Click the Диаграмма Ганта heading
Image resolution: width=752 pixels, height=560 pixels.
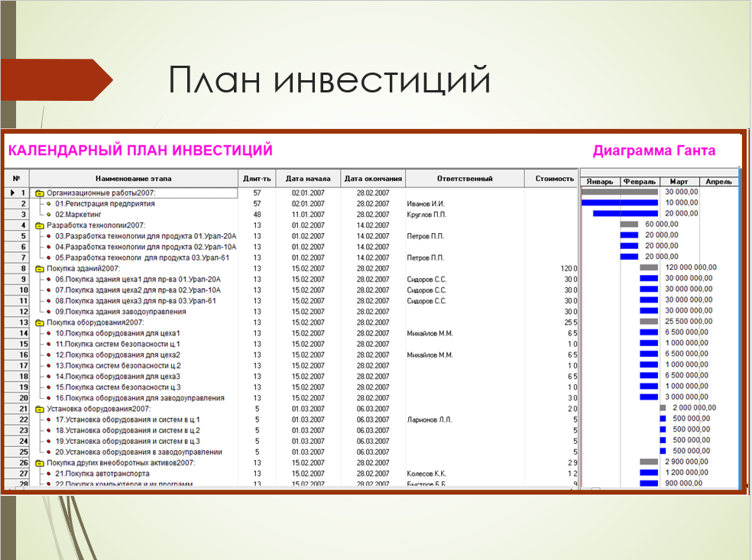[654, 151]
